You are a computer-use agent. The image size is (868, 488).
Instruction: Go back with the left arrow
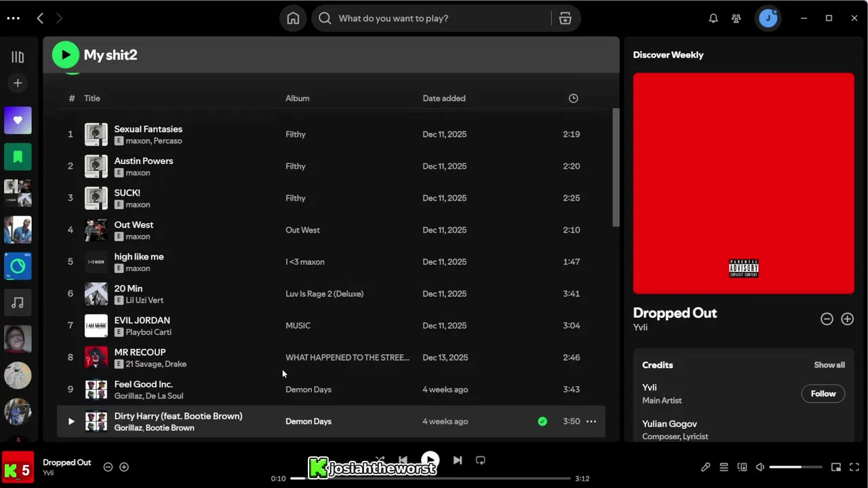(x=40, y=18)
